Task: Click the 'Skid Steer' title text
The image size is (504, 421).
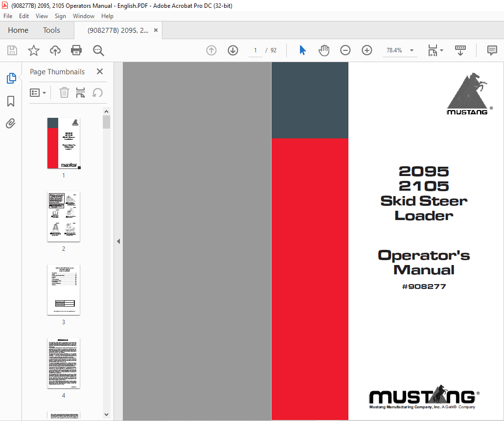Action: 424,201
